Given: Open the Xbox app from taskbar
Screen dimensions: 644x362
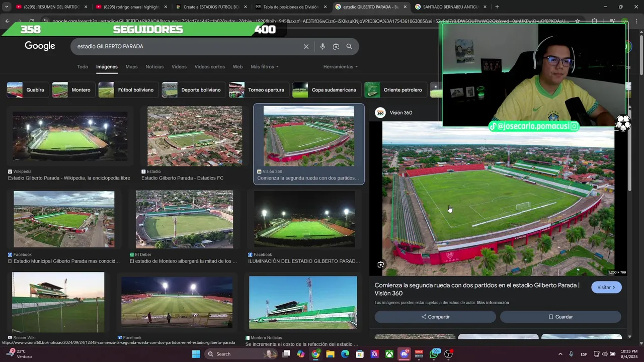Looking at the screenshot, I should tap(389, 354).
